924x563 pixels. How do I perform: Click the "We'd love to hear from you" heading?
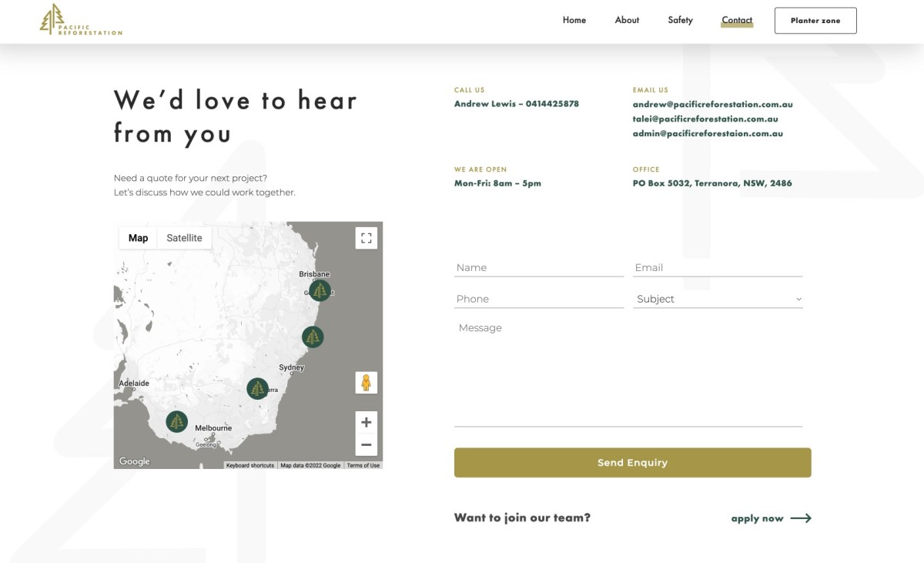236,117
